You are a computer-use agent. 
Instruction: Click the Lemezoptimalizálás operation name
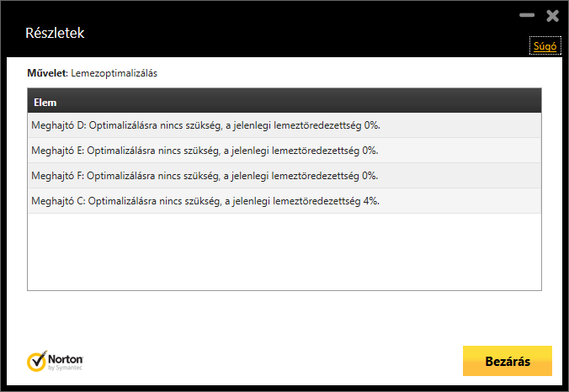[x=114, y=73]
